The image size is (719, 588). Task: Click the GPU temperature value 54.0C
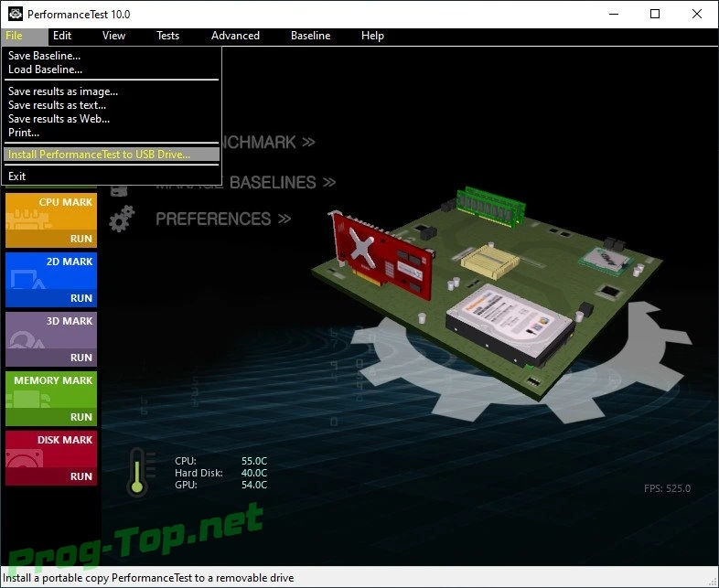pyautogui.click(x=254, y=485)
